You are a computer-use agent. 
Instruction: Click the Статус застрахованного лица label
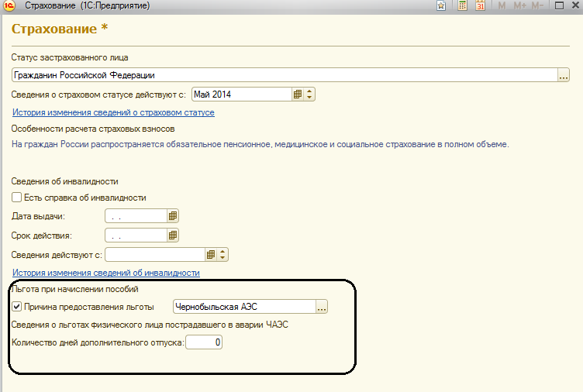pyautogui.click(x=70, y=57)
